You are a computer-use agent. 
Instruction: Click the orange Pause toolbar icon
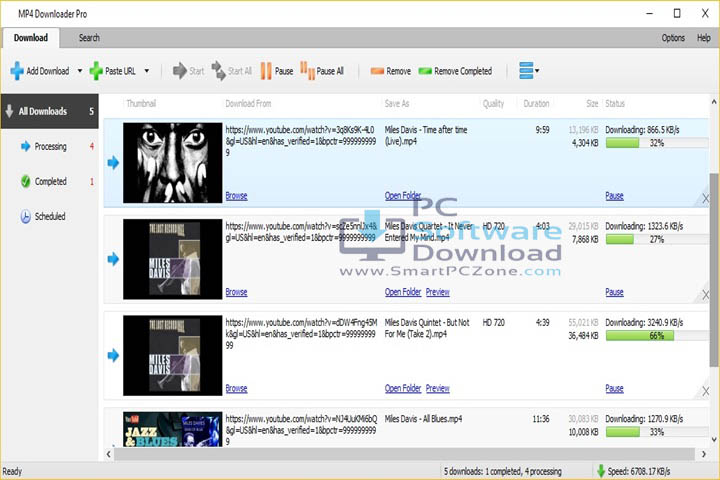tap(266, 71)
